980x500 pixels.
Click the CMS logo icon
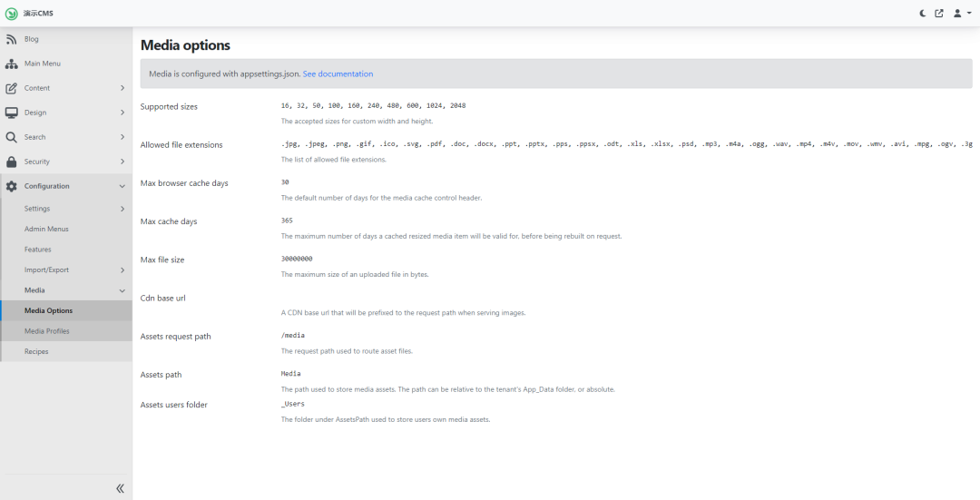click(x=11, y=13)
